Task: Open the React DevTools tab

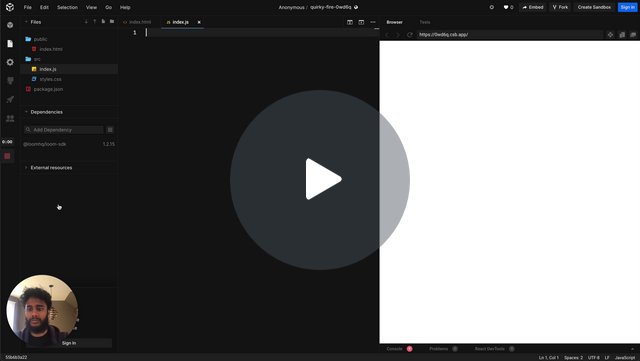Action: (490, 349)
